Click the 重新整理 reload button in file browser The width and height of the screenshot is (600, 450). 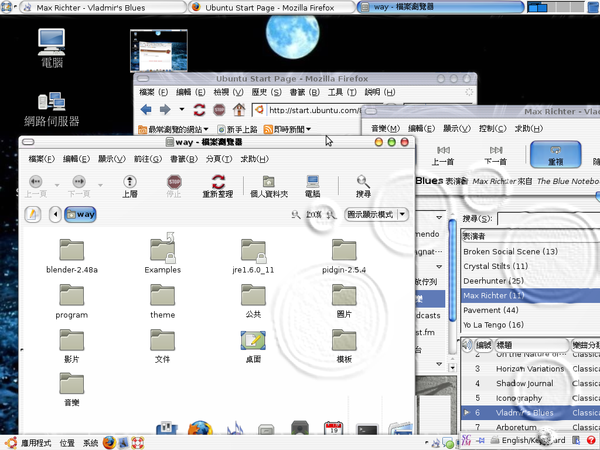pos(218,186)
